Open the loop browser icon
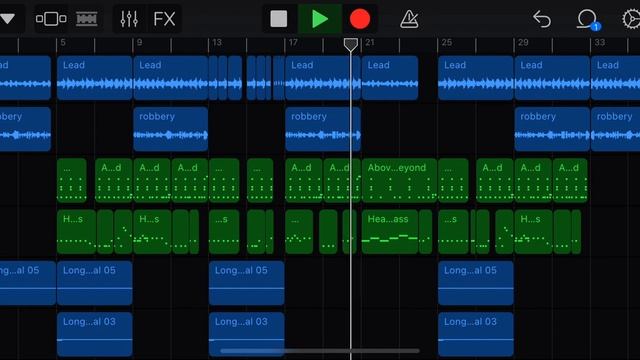640x360 pixels. [x=587, y=19]
